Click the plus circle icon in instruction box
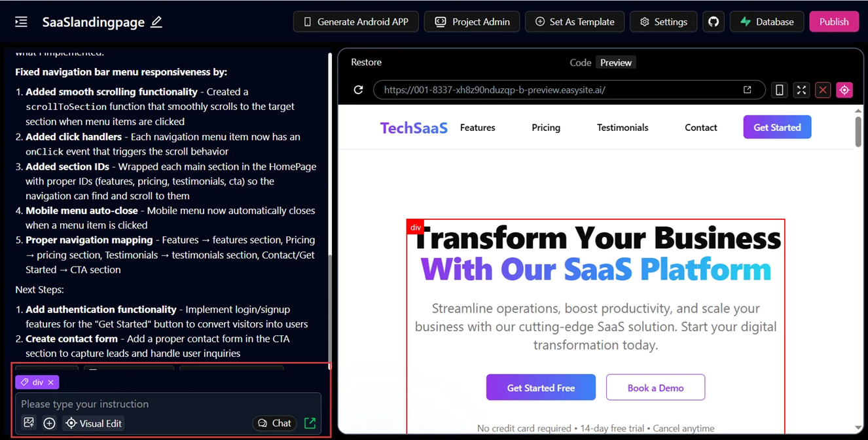Image resolution: width=868 pixels, height=440 pixels. point(49,423)
